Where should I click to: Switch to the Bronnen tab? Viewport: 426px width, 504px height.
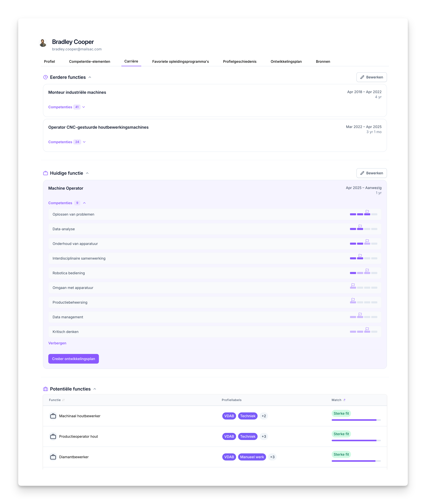click(323, 61)
